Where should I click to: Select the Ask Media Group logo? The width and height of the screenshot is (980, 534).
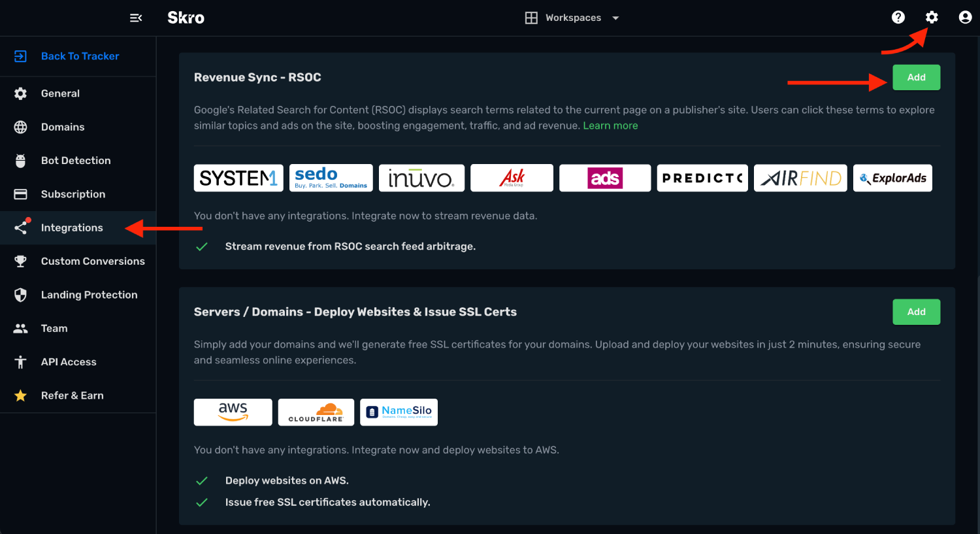click(512, 178)
